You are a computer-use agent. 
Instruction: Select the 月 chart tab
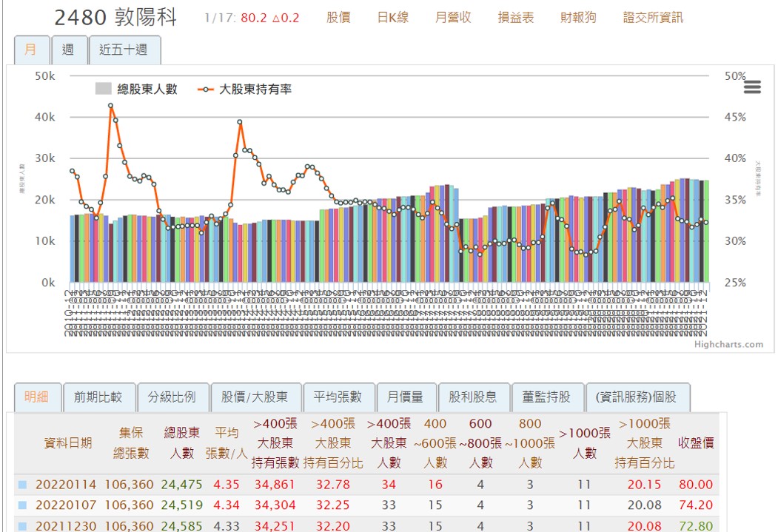click(31, 50)
